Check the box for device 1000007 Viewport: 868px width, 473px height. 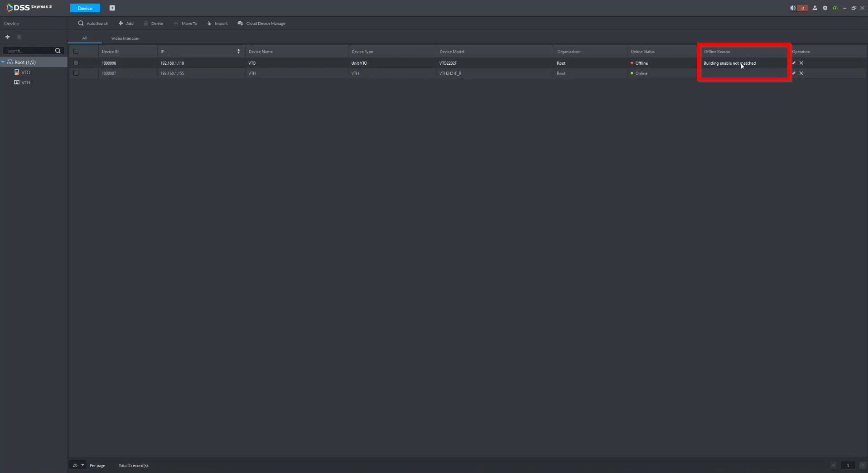click(76, 73)
